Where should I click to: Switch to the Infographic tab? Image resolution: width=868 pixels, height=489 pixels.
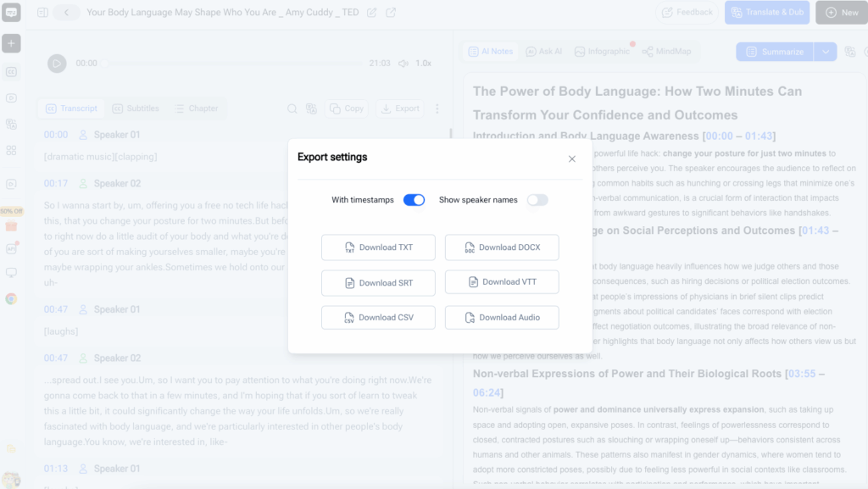click(603, 52)
